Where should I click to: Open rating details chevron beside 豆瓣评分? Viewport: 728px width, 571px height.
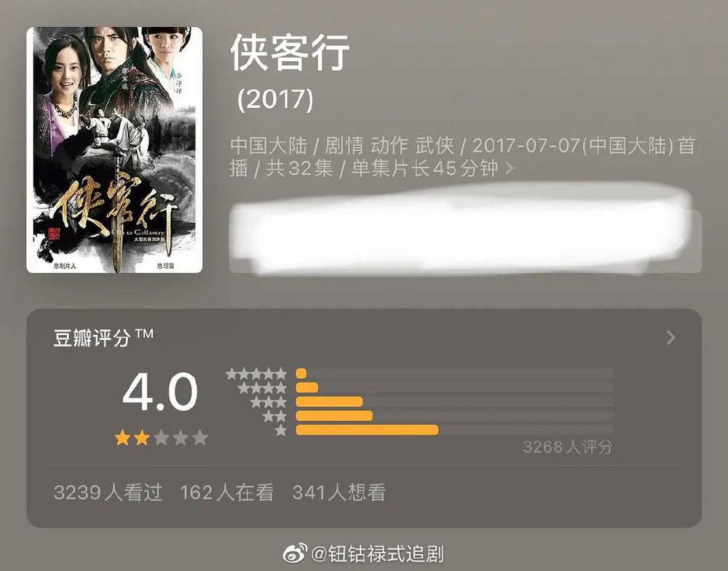670,337
